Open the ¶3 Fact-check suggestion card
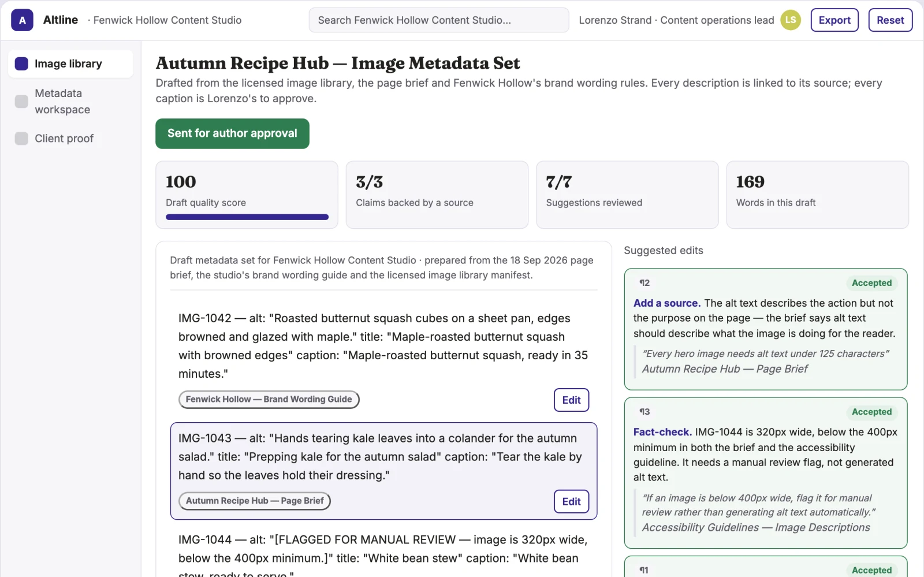The height and width of the screenshot is (577, 924). tap(766, 473)
